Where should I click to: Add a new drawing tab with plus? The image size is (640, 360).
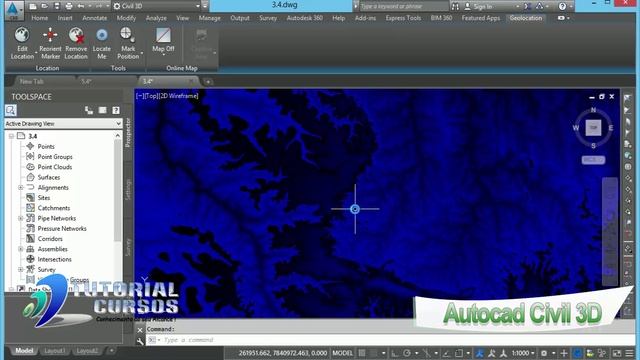click(208, 82)
